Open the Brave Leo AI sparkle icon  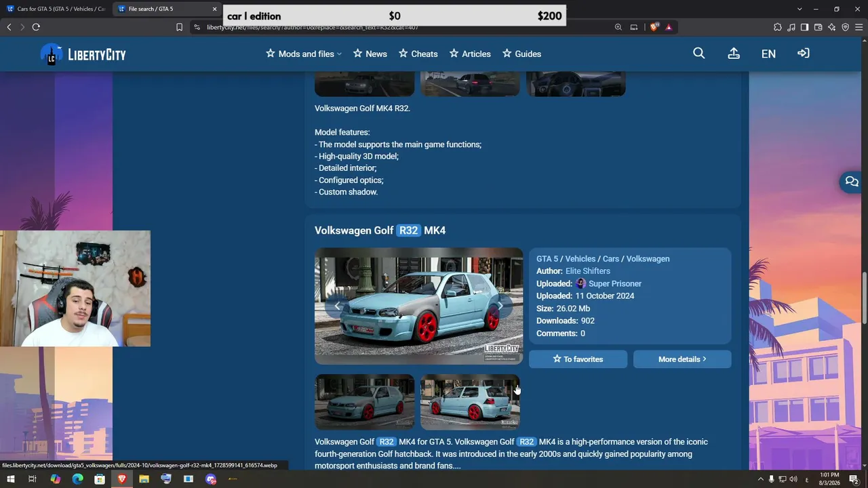(832, 27)
